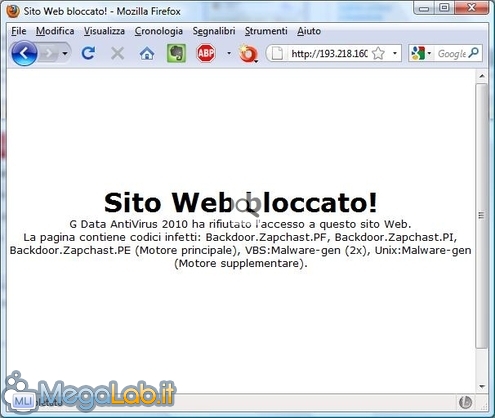
Task: Open the Evernote elephant icon
Action: (x=176, y=53)
